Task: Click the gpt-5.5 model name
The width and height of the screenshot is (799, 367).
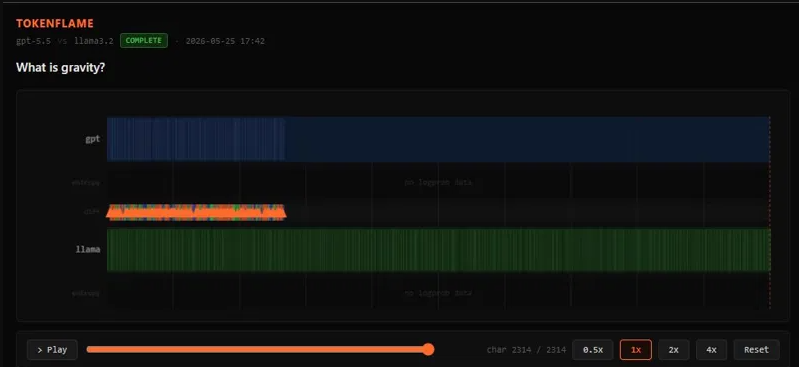Action: [x=34, y=41]
